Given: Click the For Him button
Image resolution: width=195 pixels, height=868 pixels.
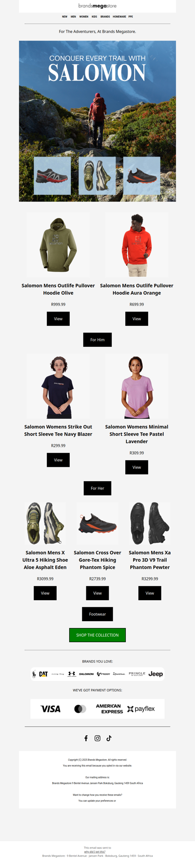Looking at the screenshot, I should [x=97, y=340].
